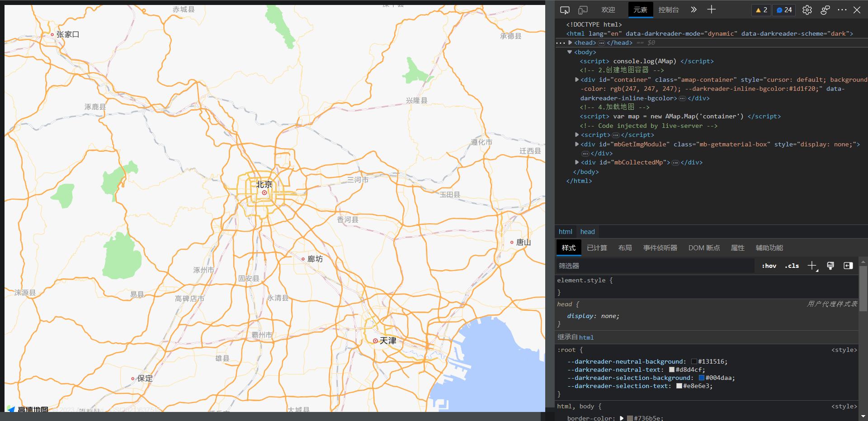868x421 pixels.
Task: Show more DevTools tabs chevron
Action: click(693, 9)
